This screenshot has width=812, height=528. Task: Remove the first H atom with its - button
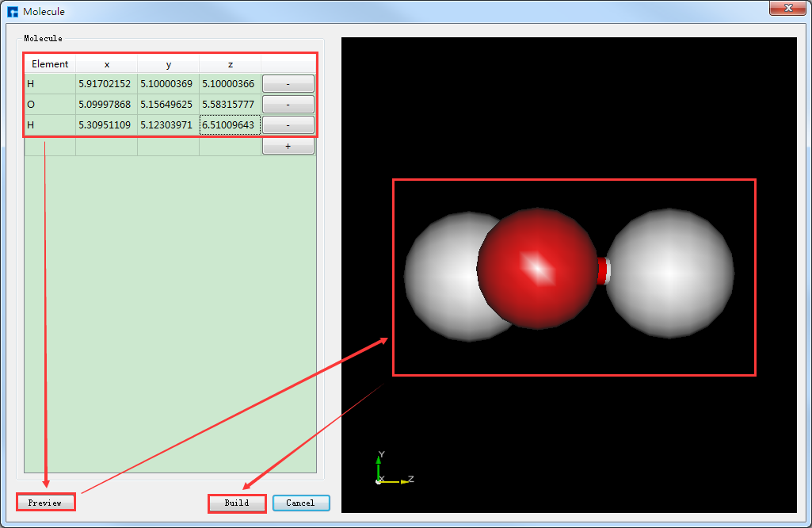(x=288, y=83)
